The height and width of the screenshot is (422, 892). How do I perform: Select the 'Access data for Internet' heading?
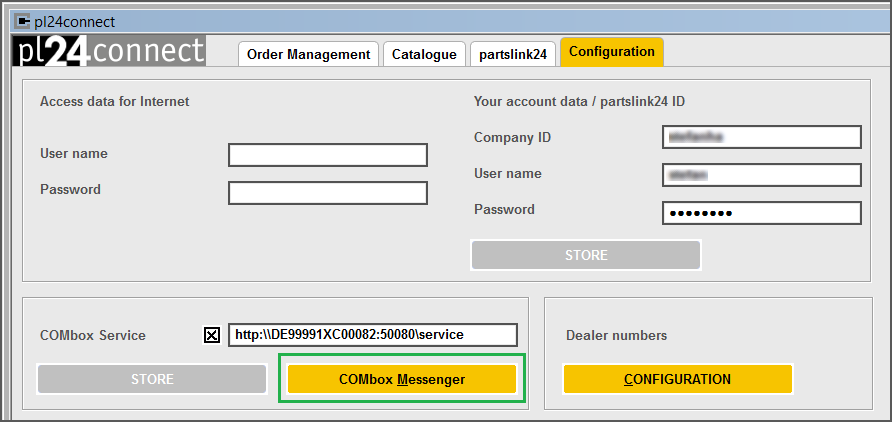[114, 102]
